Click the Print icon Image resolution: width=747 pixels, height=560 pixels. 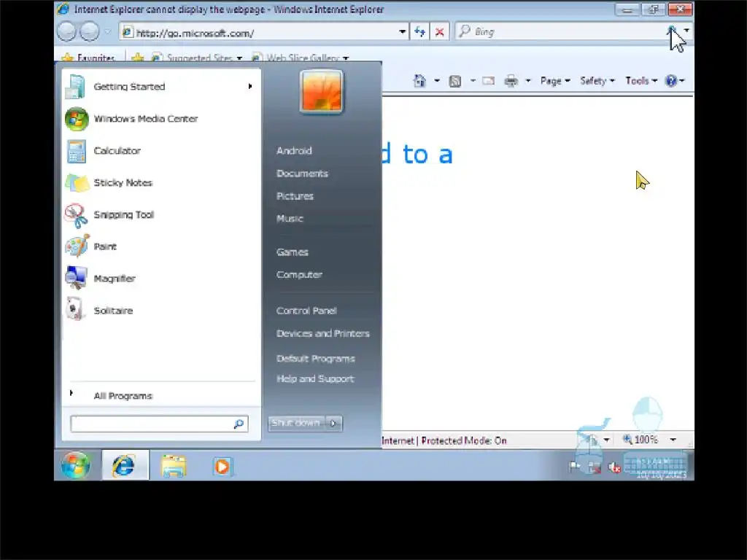[511, 81]
